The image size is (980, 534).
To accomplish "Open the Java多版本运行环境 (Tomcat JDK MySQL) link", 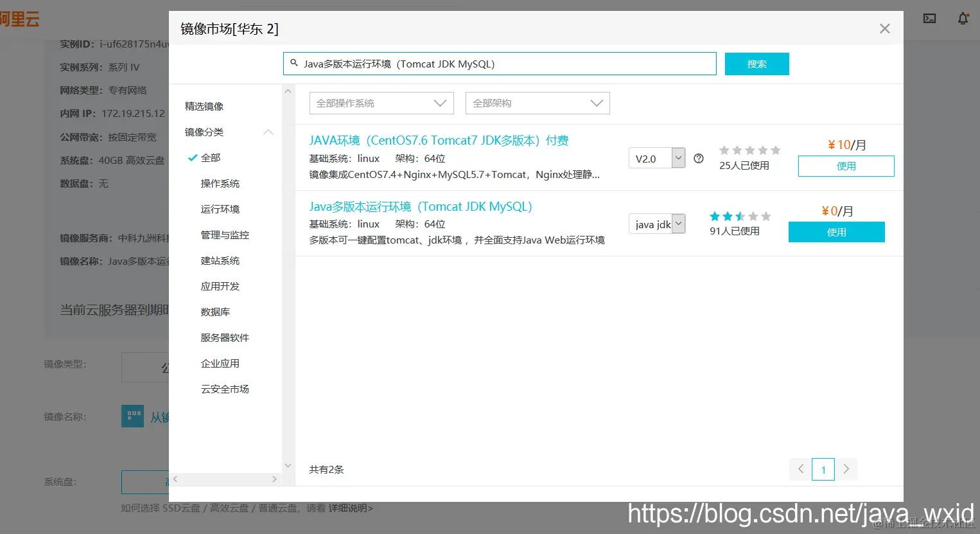I will pyautogui.click(x=421, y=206).
